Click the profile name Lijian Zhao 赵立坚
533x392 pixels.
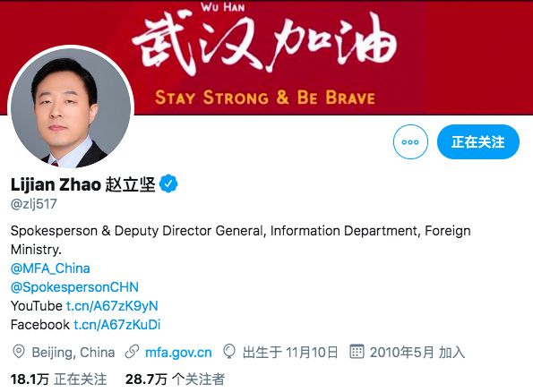coord(83,184)
